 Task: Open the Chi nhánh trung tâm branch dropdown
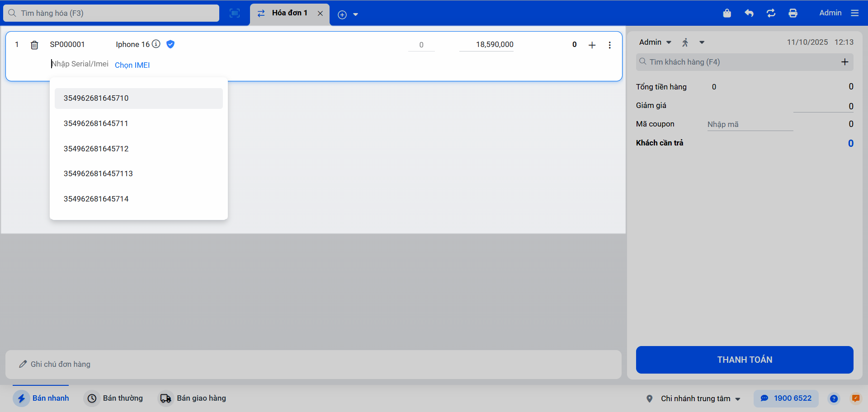pos(700,398)
